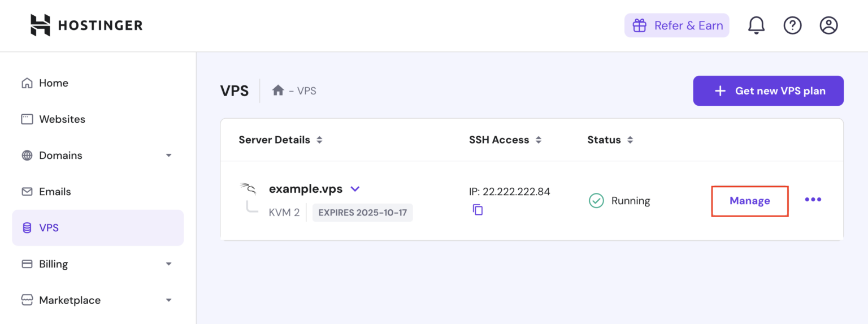The image size is (868, 324).
Task: Sort by Server Details column
Action: tap(319, 140)
